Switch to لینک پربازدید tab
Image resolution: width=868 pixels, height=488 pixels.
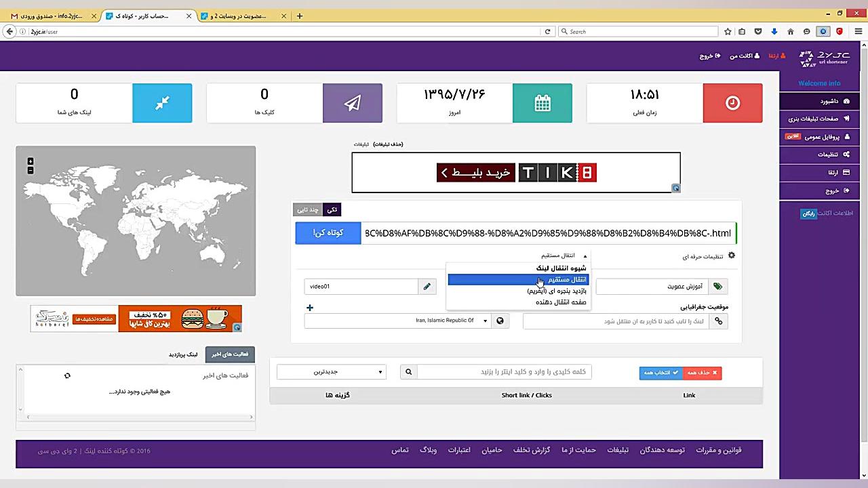183,354
